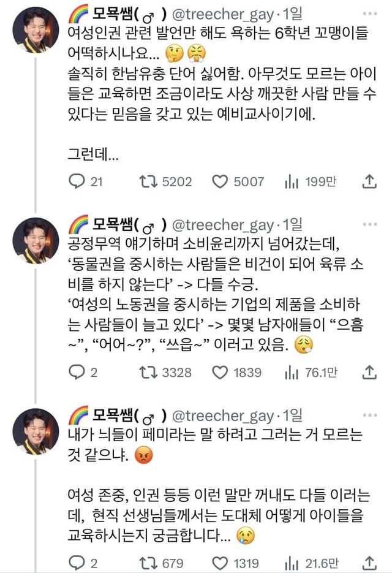Reply to the second tweet about 공정무역
Image resolution: width=392 pixels, height=573 pixels.
[x=76, y=372]
